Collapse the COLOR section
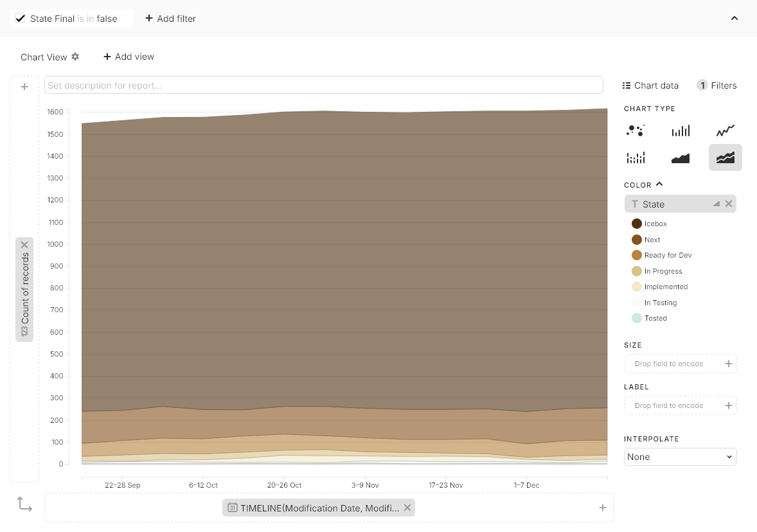Viewport: 757px width, 532px height. tap(659, 184)
